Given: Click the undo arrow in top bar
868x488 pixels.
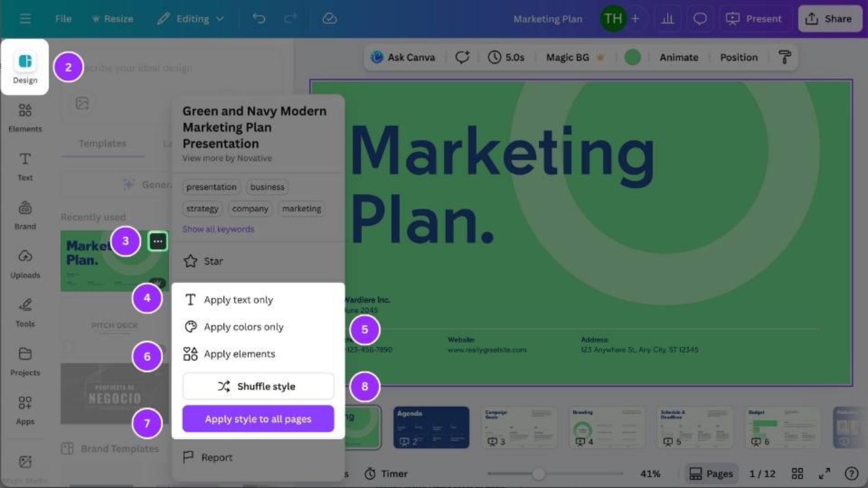Looking at the screenshot, I should click(259, 19).
